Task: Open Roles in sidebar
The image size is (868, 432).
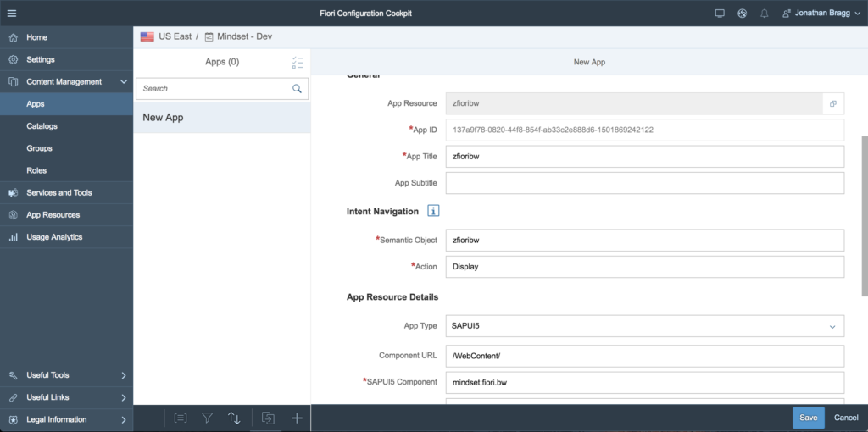Action: 66,170
